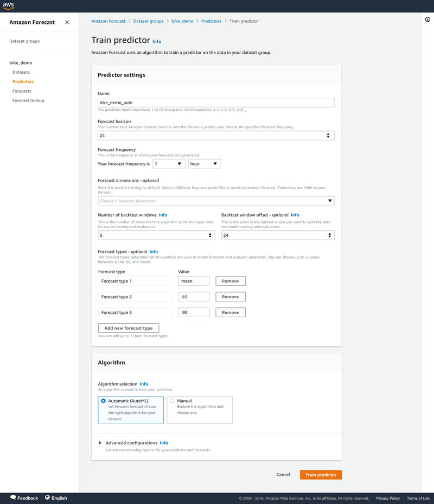Open the Choose a forecast dimension dropdown

pyautogui.click(x=216, y=201)
